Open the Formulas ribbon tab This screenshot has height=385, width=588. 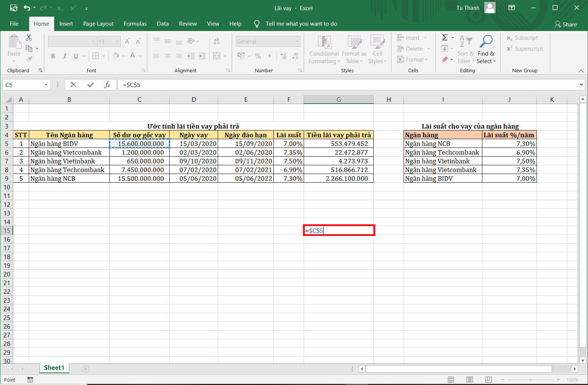point(135,24)
